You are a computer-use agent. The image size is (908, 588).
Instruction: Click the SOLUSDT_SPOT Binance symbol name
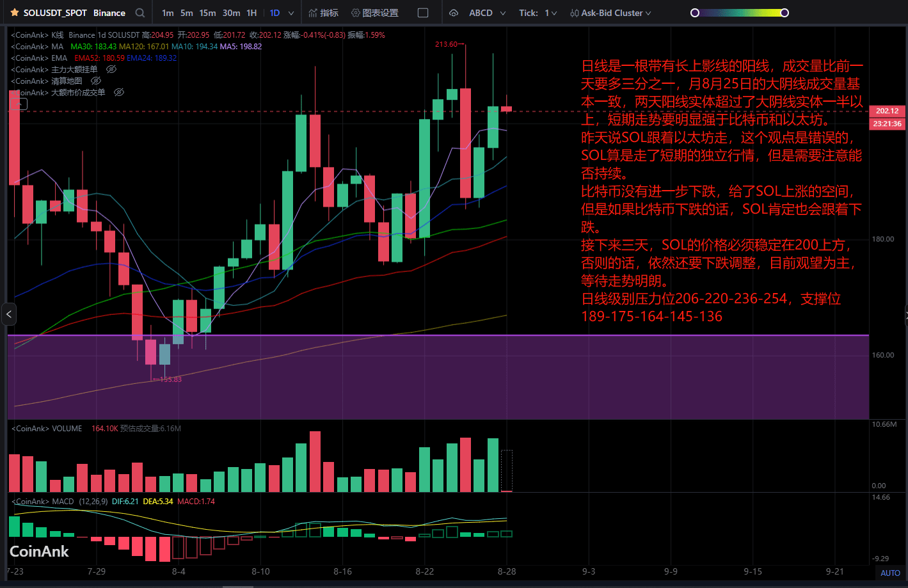click(74, 13)
